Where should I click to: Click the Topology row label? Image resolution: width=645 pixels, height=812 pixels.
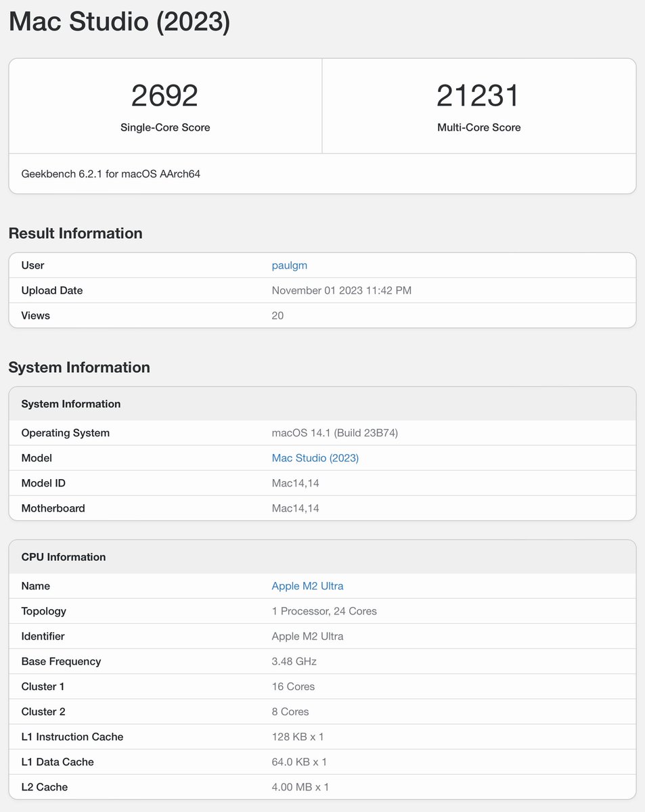[x=43, y=611]
